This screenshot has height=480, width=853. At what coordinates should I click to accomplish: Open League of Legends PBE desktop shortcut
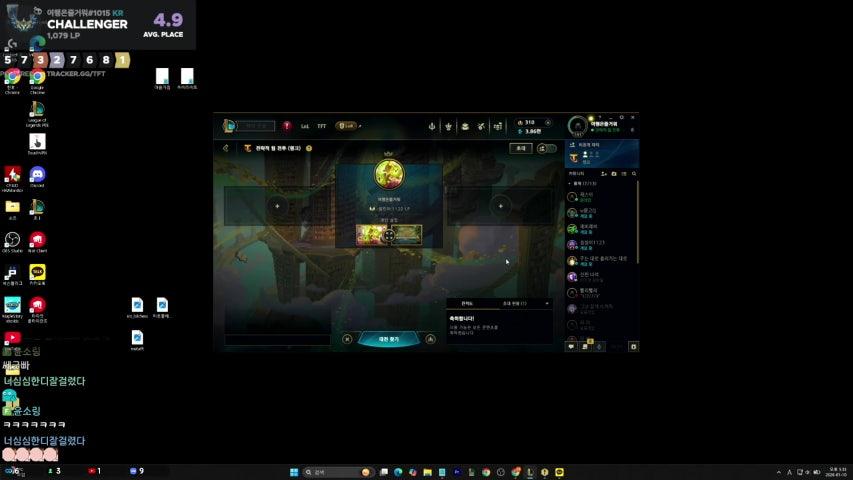click(x=37, y=114)
